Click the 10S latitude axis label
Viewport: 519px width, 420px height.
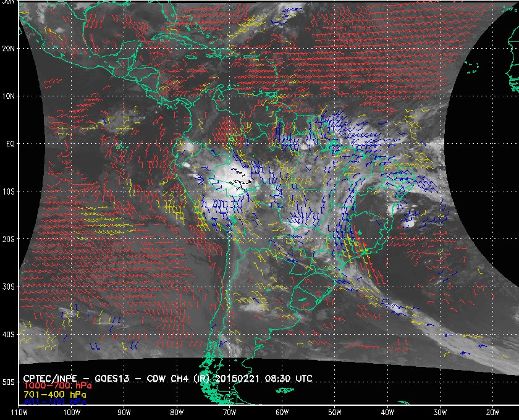pos(8,191)
